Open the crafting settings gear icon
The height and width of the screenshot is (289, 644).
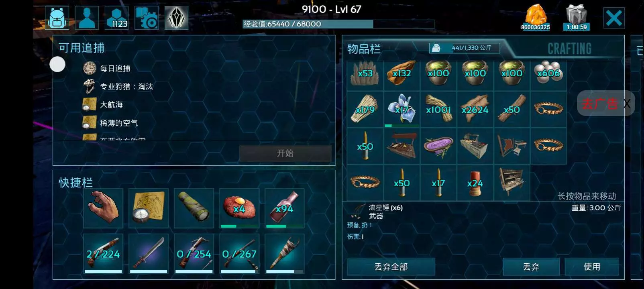click(147, 18)
